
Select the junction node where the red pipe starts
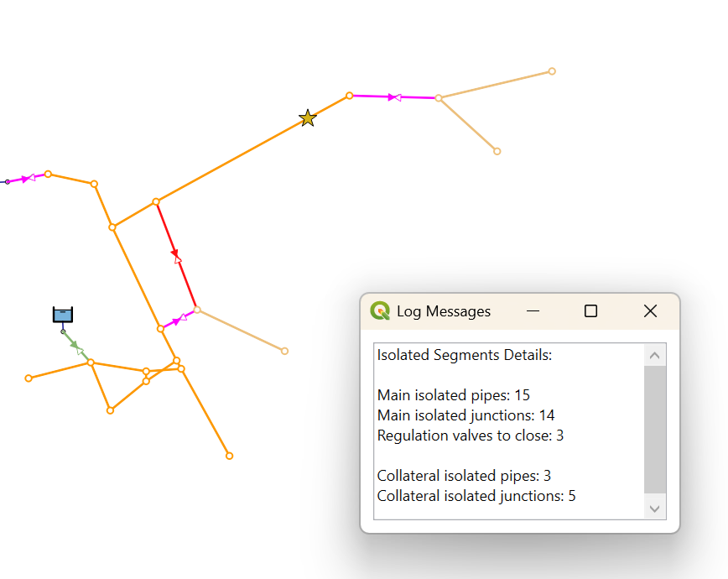(156, 202)
